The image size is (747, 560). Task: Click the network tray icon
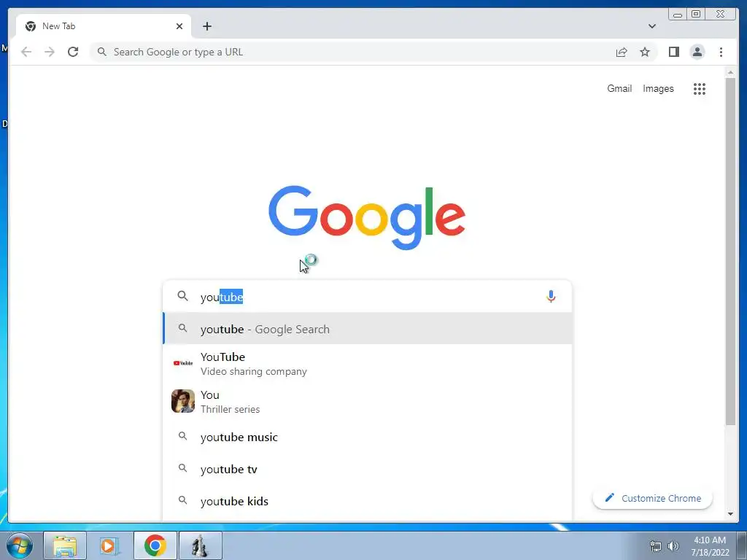[656, 546]
